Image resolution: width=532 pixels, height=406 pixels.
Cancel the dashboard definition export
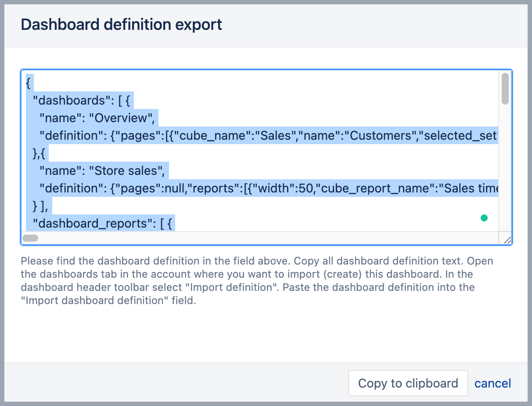tap(492, 383)
